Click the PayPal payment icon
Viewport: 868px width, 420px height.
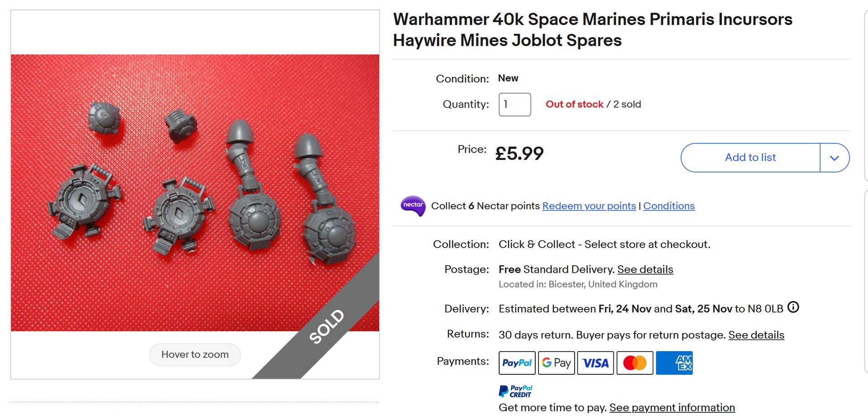[517, 363]
